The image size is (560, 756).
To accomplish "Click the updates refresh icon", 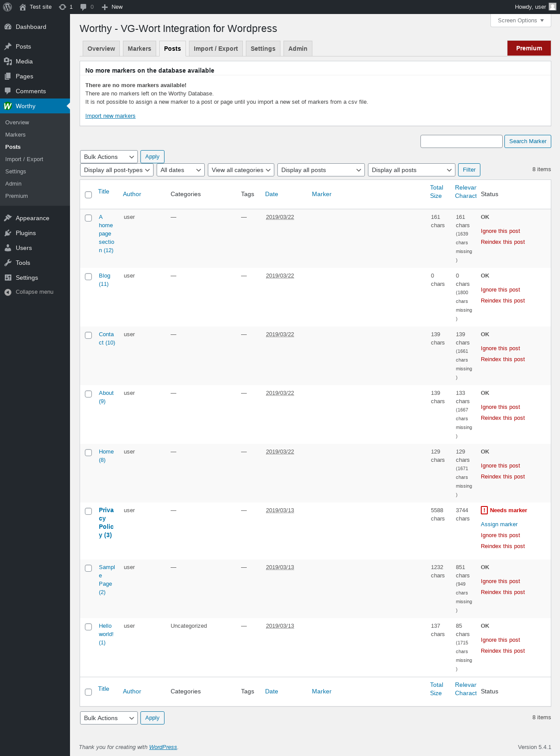I will (63, 7).
